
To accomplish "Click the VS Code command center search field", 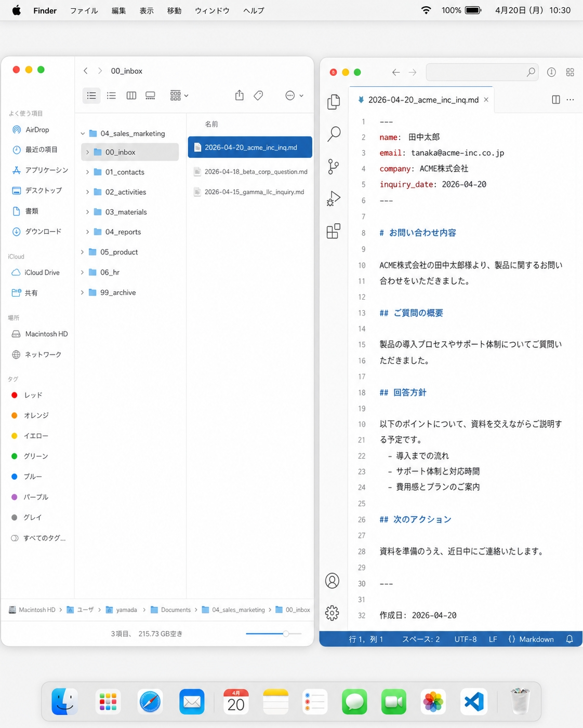I will point(482,72).
